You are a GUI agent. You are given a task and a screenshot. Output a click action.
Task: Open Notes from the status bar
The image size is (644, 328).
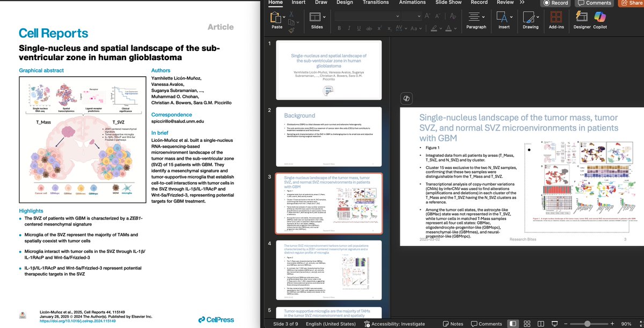tap(453, 324)
